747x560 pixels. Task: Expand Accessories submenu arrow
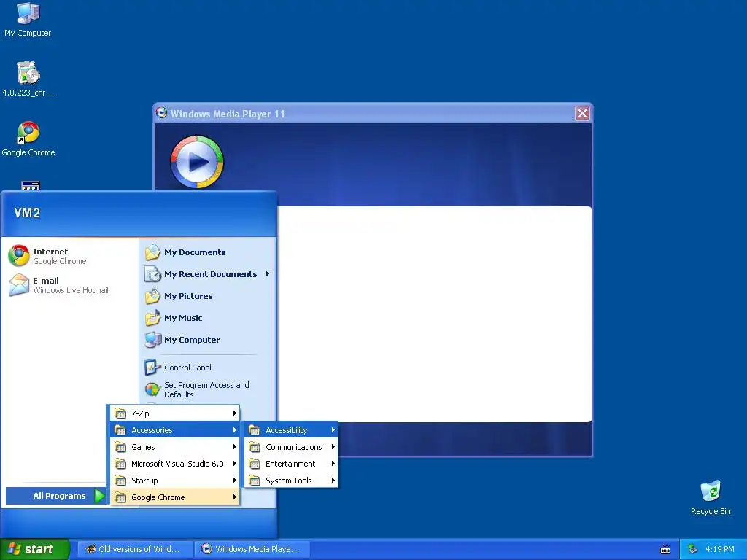click(x=234, y=430)
